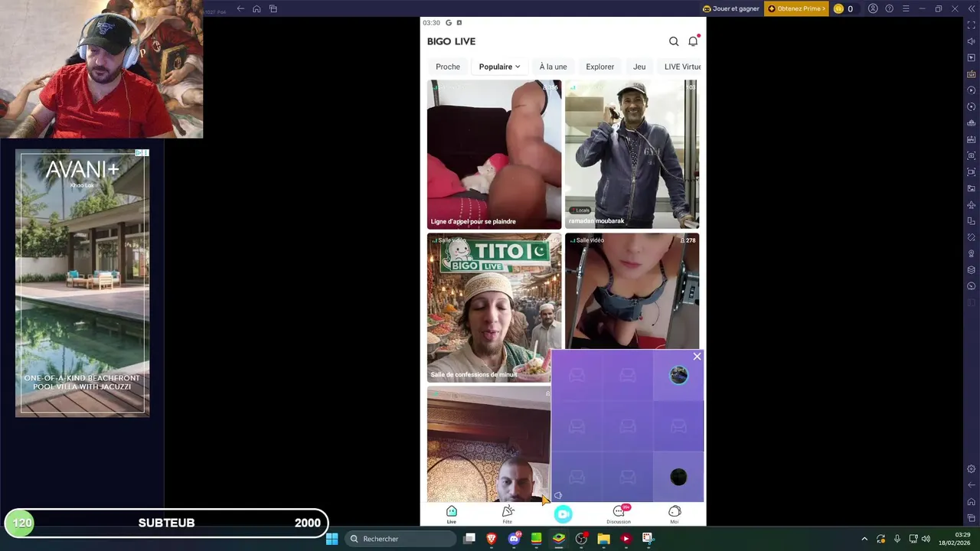Start a live with center camera button
This screenshot has width=980, height=551.
563,514
